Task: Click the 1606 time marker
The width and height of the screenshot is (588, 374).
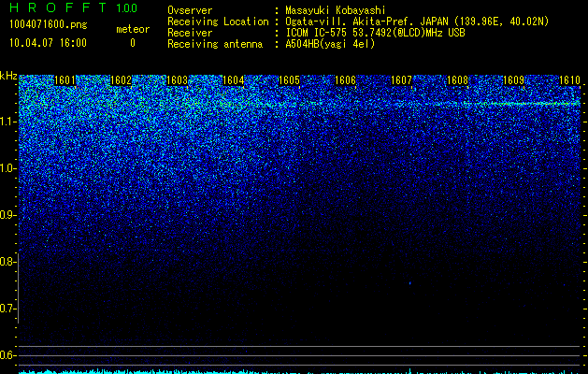Action: pyautogui.click(x=345, y=80)
